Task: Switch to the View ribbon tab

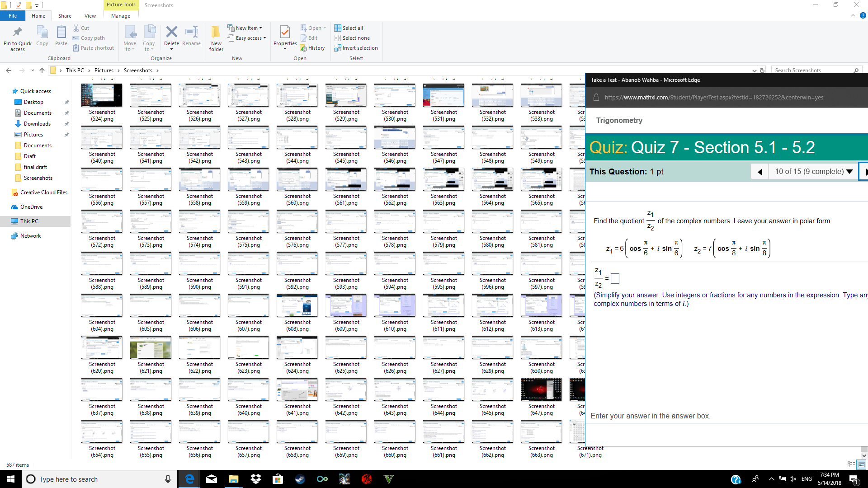Action: click(x=90, y=16)
